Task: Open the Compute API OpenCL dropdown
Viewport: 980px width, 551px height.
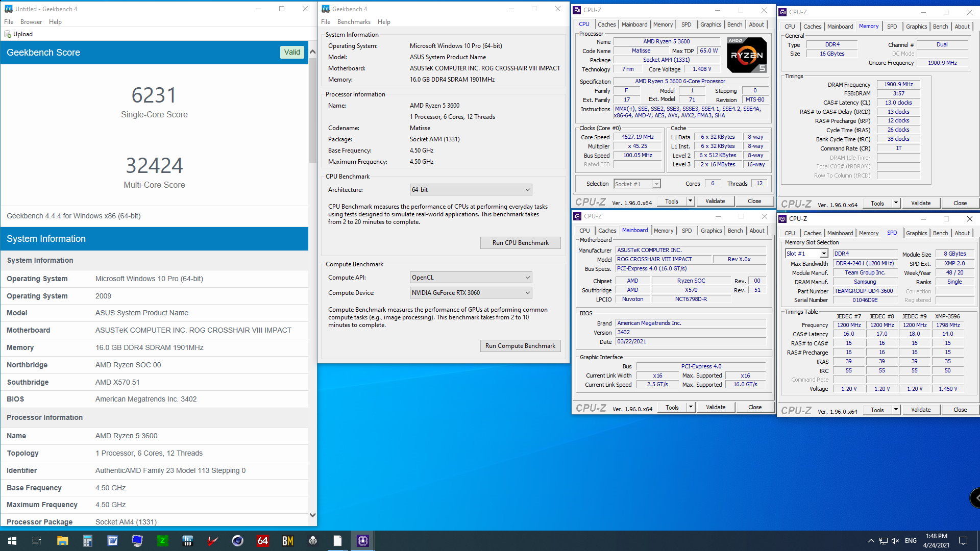Action: tap(471, 278)
